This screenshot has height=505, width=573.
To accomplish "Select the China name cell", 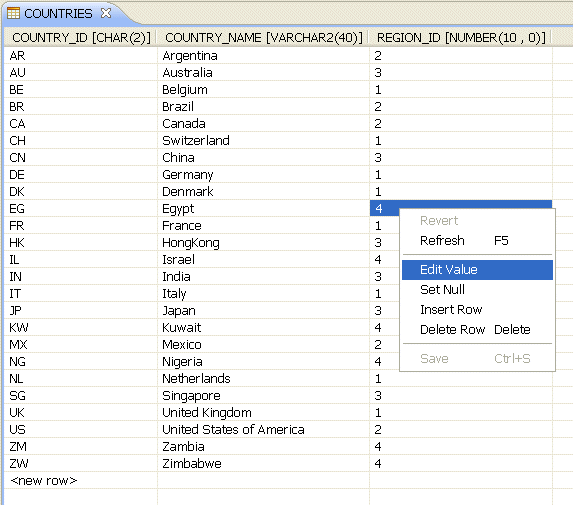I will [263, 158].
